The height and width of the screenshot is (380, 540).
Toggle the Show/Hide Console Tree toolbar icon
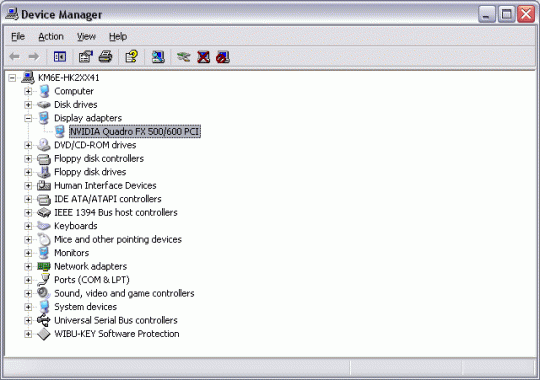point(60,57)
